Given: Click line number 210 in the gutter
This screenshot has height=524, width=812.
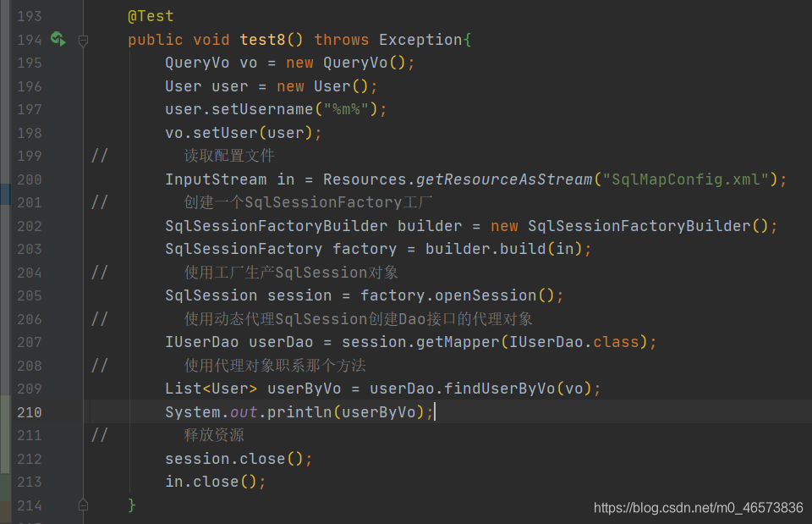Looking at the screenshot, I should click(29, 412).
